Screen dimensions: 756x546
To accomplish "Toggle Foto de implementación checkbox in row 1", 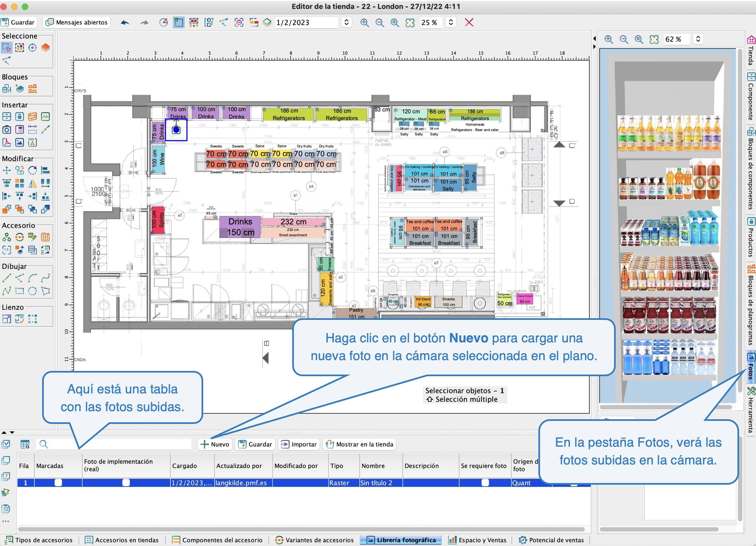I will pyautogui.click(x=126, y=482).
